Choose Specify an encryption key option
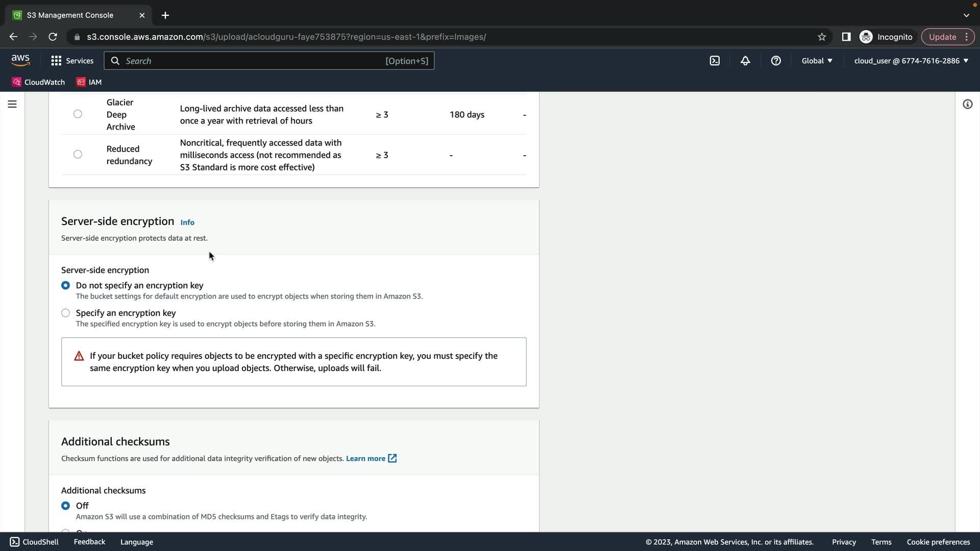 (x=65, y=313)
